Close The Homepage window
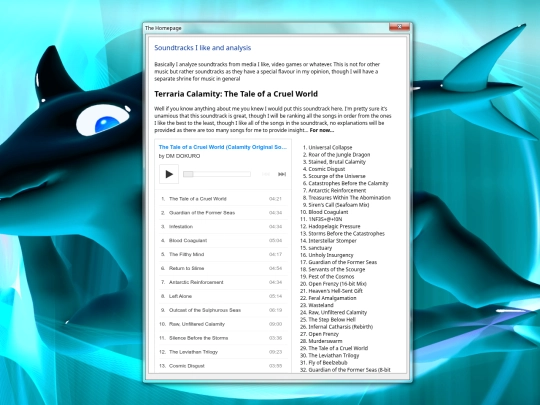Image resolution: width=540 pixels, height=405 pixels. point(399,27)
